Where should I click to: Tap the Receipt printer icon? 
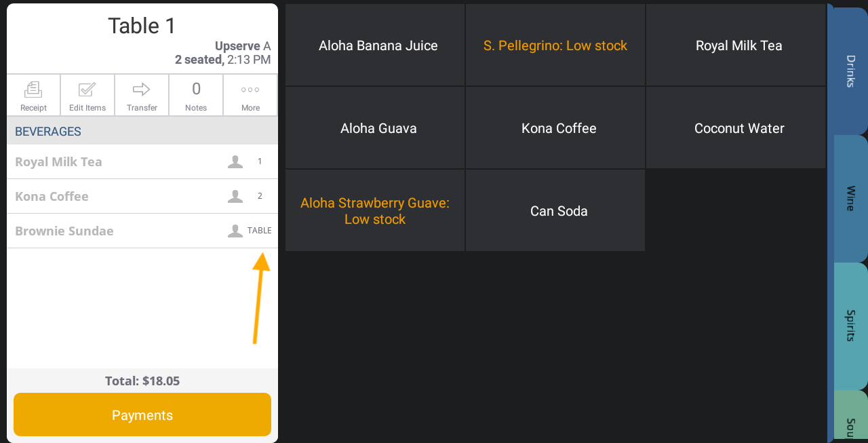33,95
